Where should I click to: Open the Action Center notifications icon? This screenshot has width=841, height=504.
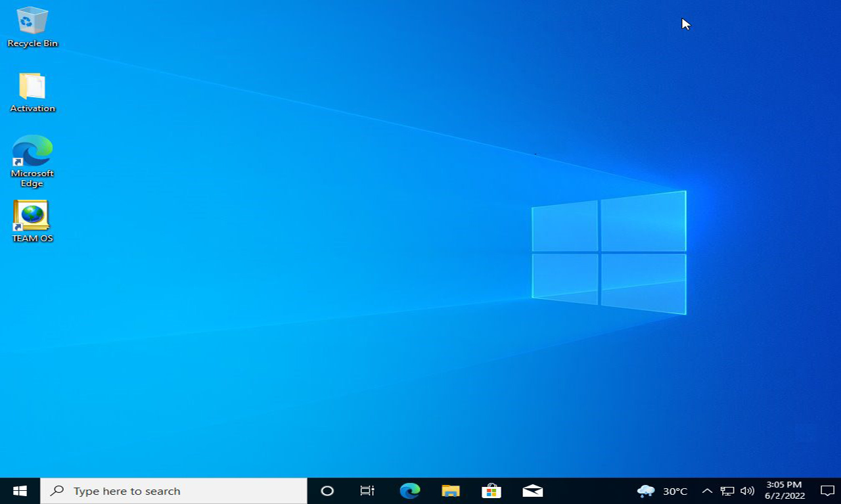(827, 491)
